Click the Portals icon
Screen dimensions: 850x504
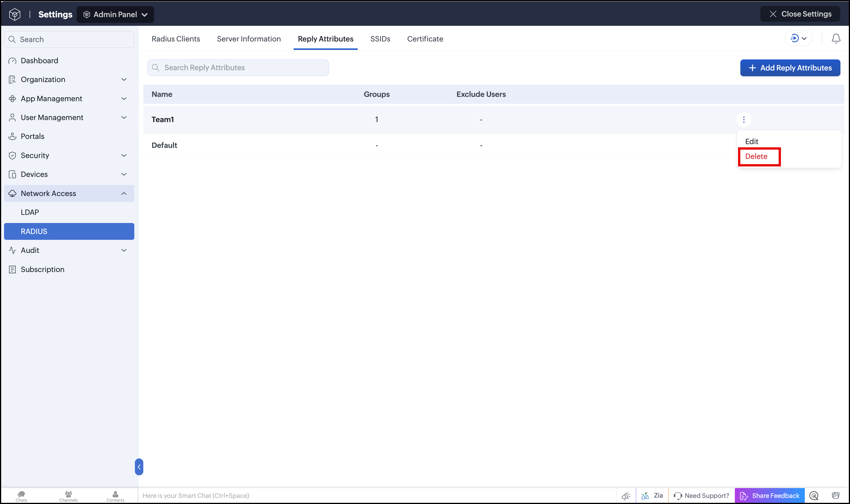click(12, 136)
